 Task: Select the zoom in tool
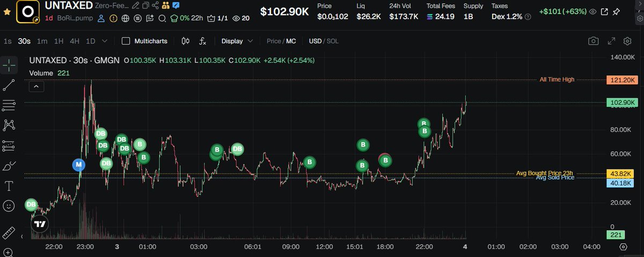[x=9, y=252]
